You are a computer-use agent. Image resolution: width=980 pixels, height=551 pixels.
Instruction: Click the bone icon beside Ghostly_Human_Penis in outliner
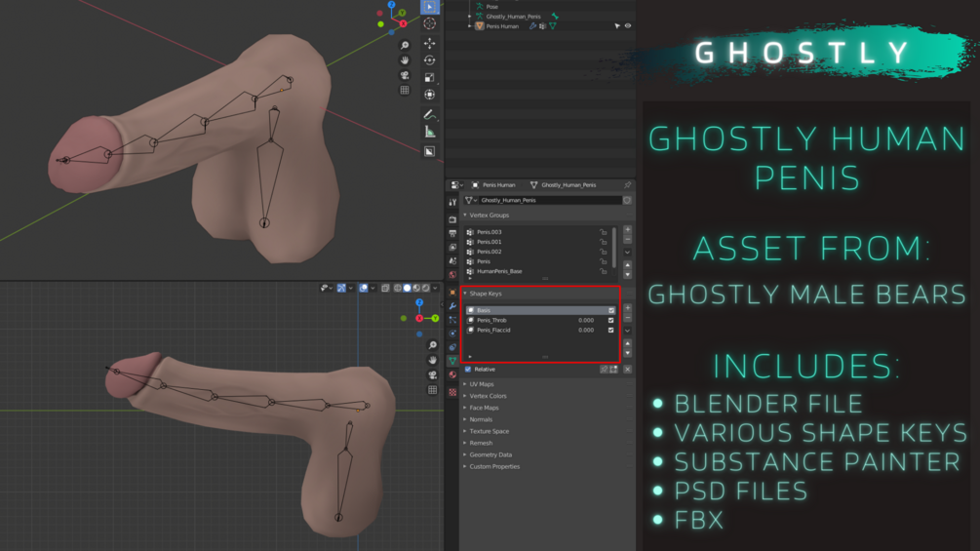[555, 17]
